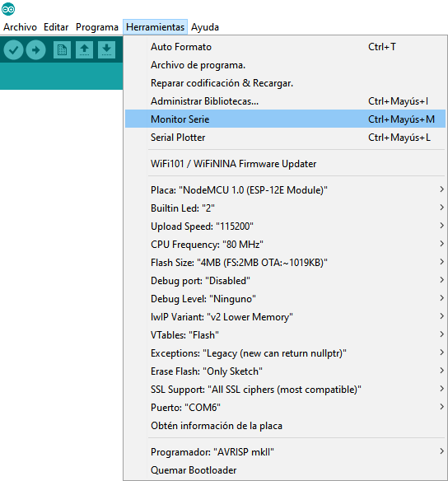
Task: Click the Save sketch down-arrow icon
Action: coord(107,49)
